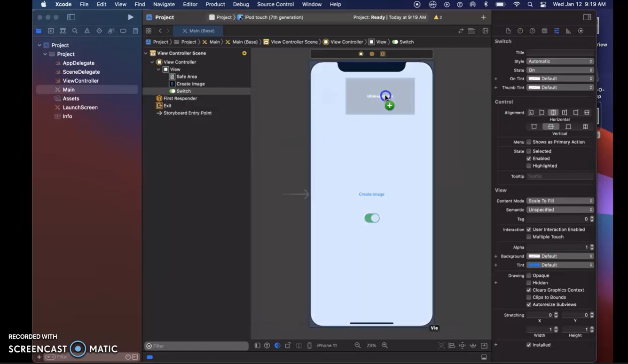Click the Run (play) button in toolbar

pos(131,17)
